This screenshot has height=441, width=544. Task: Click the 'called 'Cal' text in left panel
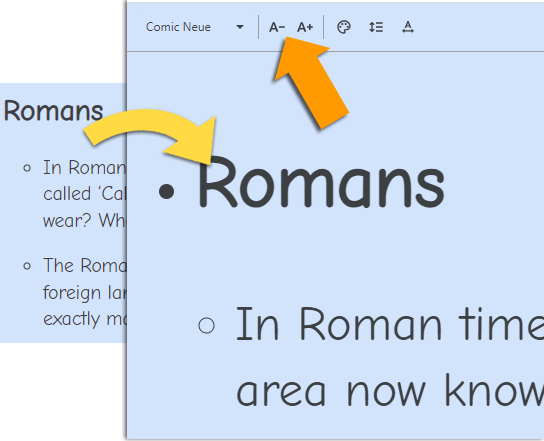click(85, 194)
